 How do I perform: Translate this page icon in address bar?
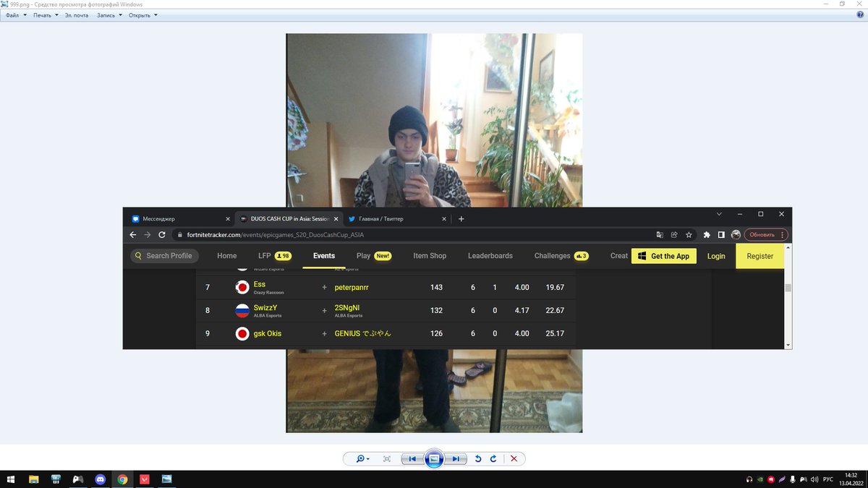660,235
